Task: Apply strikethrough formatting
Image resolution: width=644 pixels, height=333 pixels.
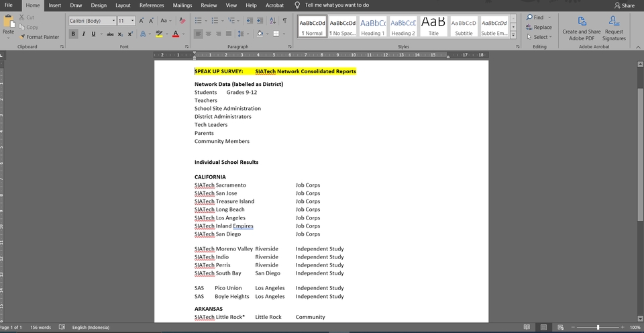Action: pos(110,34)
